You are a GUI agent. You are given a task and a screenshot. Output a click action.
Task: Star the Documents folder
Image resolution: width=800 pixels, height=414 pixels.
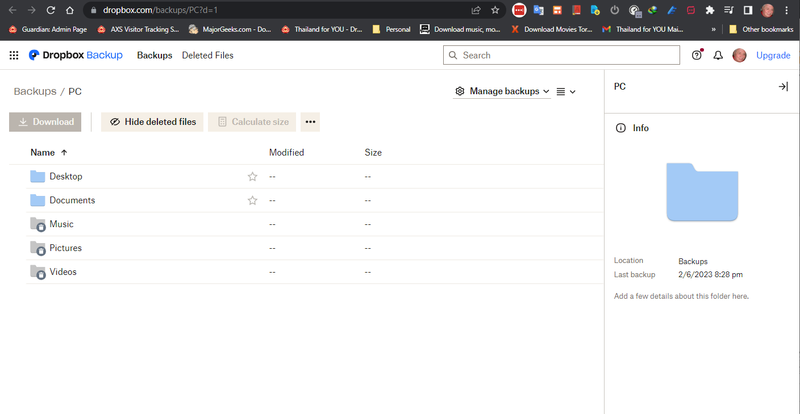pos(252,201)
